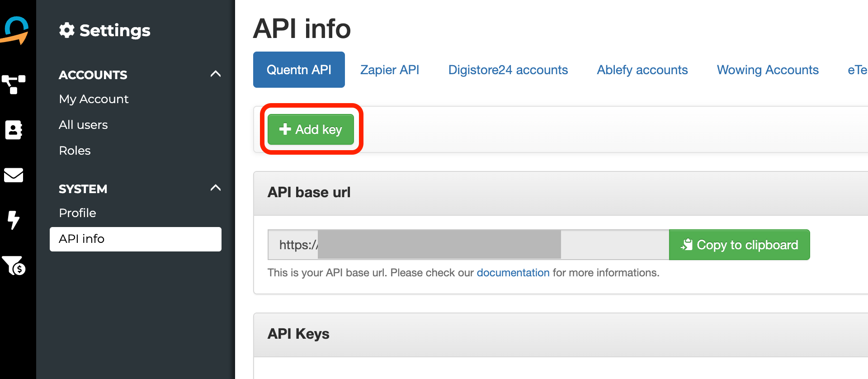Open the contacts address book icon

coord(14,130)
